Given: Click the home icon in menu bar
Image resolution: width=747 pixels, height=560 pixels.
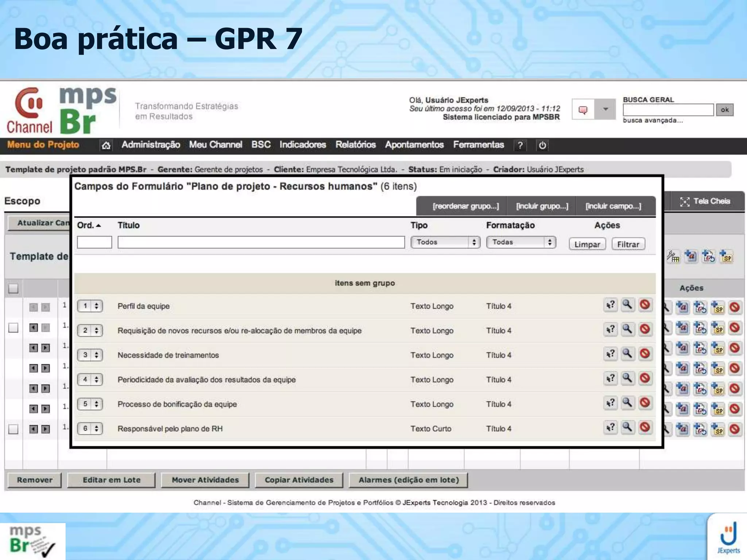Looking at the screenshot, I should point(106,145).
